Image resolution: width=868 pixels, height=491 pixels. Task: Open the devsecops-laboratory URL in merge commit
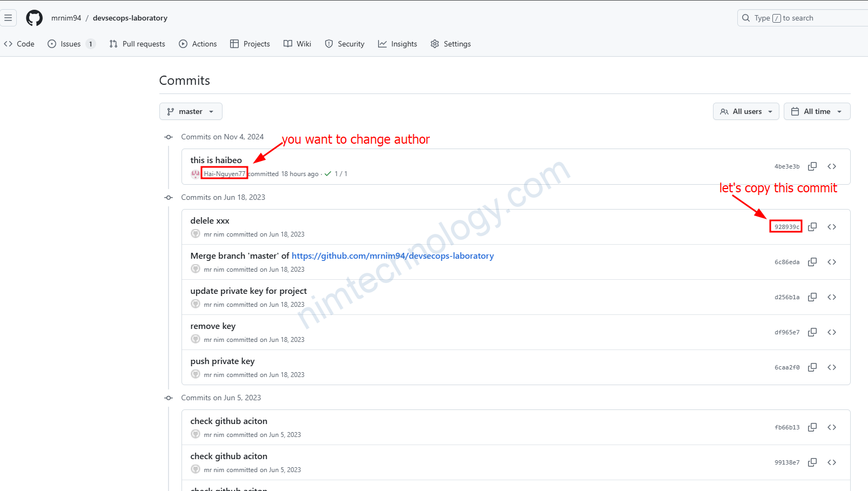click(392, 256)
